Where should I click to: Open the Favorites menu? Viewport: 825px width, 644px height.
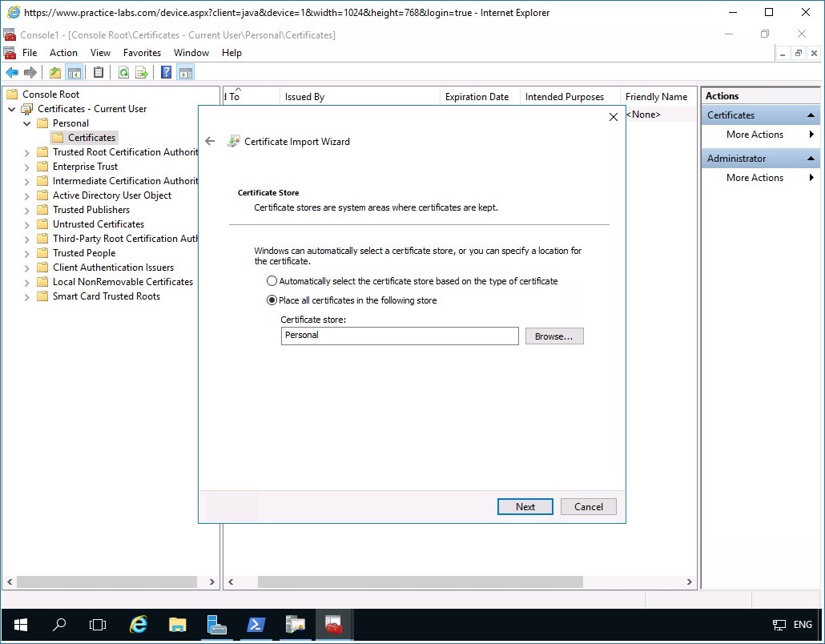click(x=142, y=53)
